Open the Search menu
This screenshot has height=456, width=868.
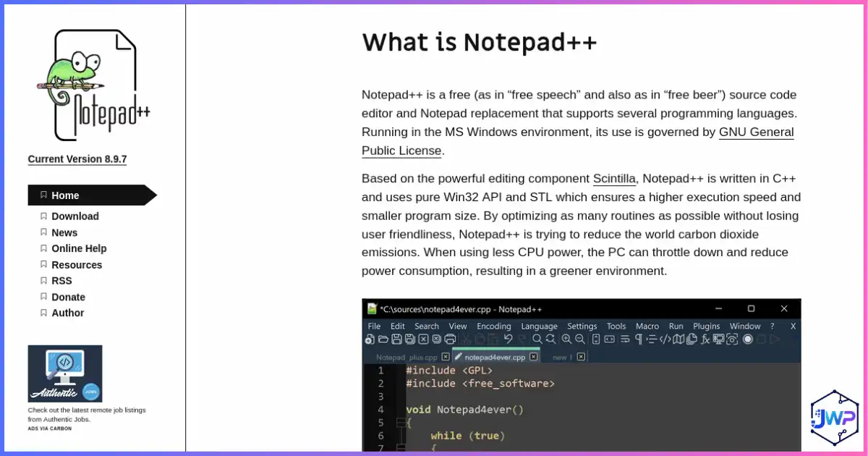pos(427,326)
